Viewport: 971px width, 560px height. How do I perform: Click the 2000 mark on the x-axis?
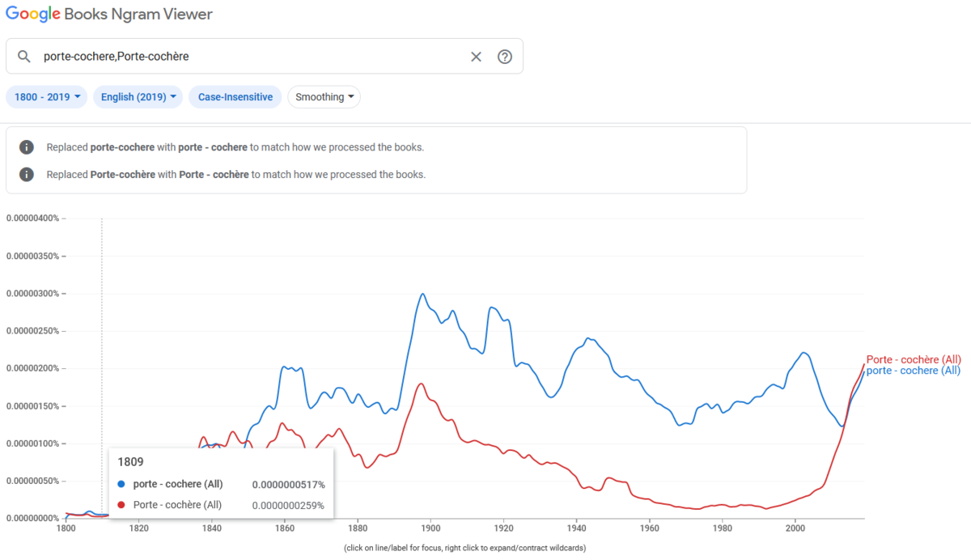795,528
